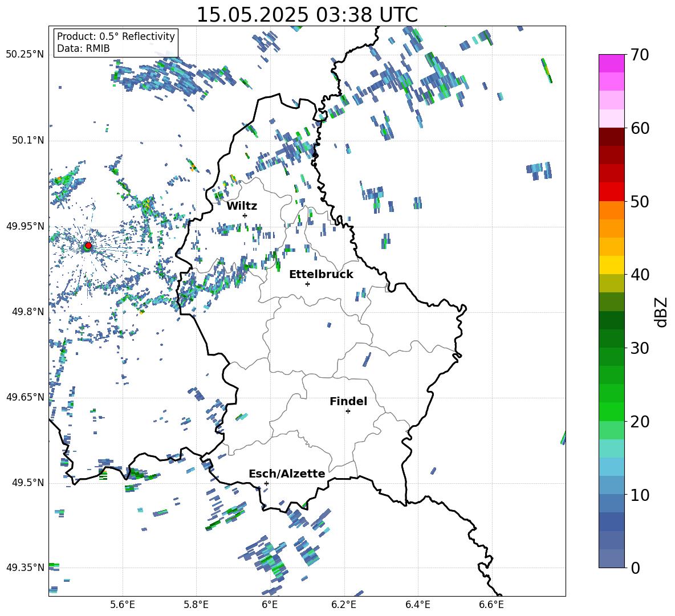Click the Findel station cross marker
This screenshot has width=675, height=616.
(x=348, y=411)
